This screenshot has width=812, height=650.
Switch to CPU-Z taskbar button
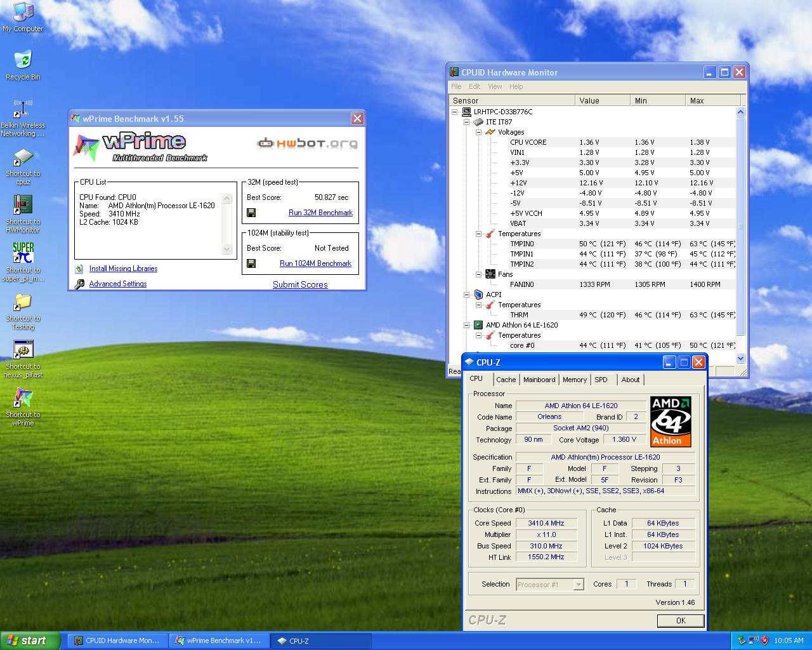tap(321, 640)
